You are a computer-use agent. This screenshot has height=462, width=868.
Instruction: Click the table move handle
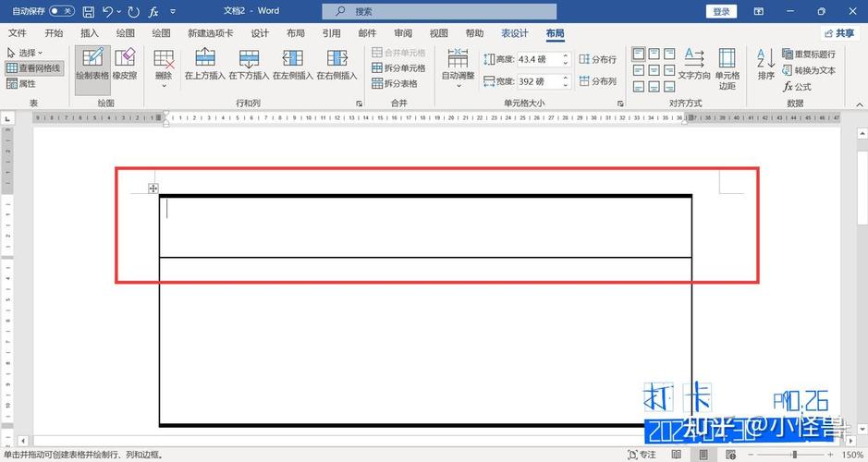[153, 188]
